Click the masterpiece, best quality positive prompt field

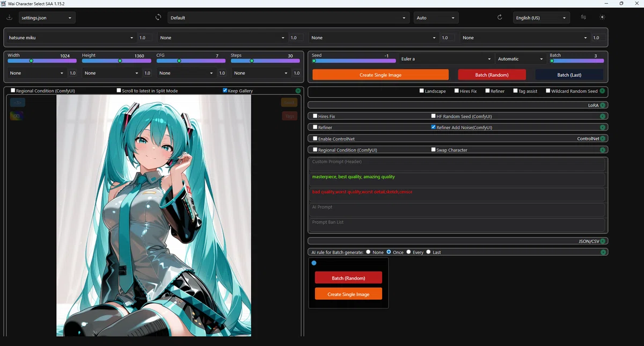(x=458, y=179)
